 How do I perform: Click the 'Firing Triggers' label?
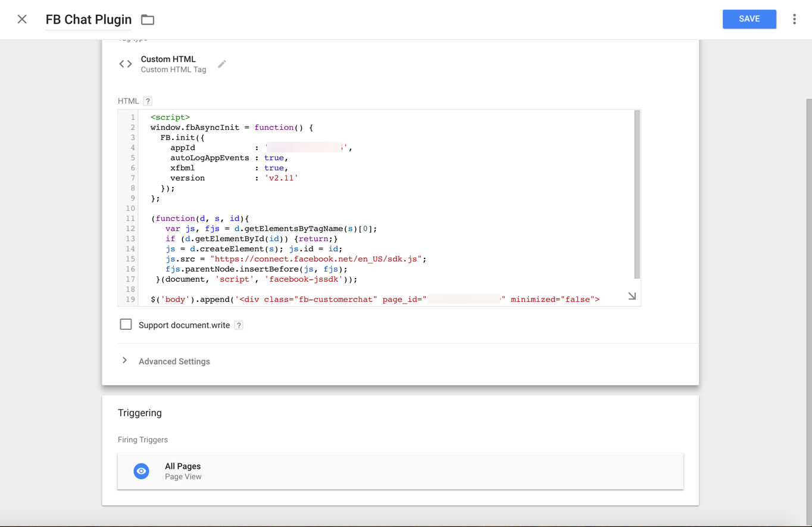coord(143,439)
